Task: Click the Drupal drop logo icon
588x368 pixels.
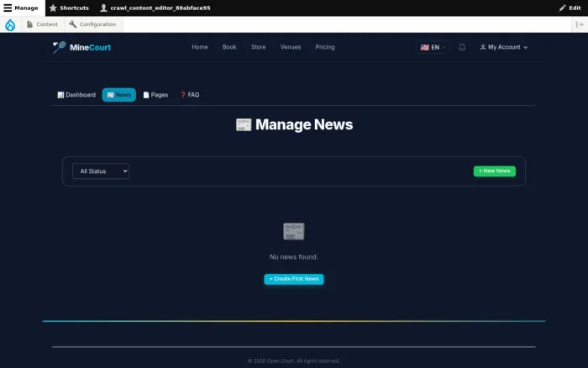Action: 10,24
